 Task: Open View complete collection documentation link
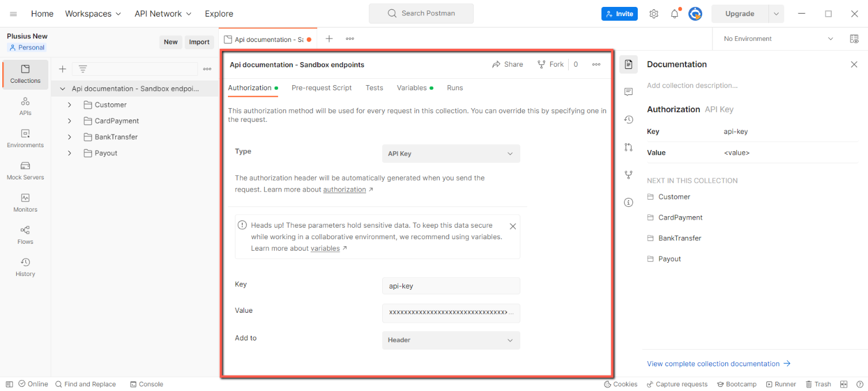[719, 363]
